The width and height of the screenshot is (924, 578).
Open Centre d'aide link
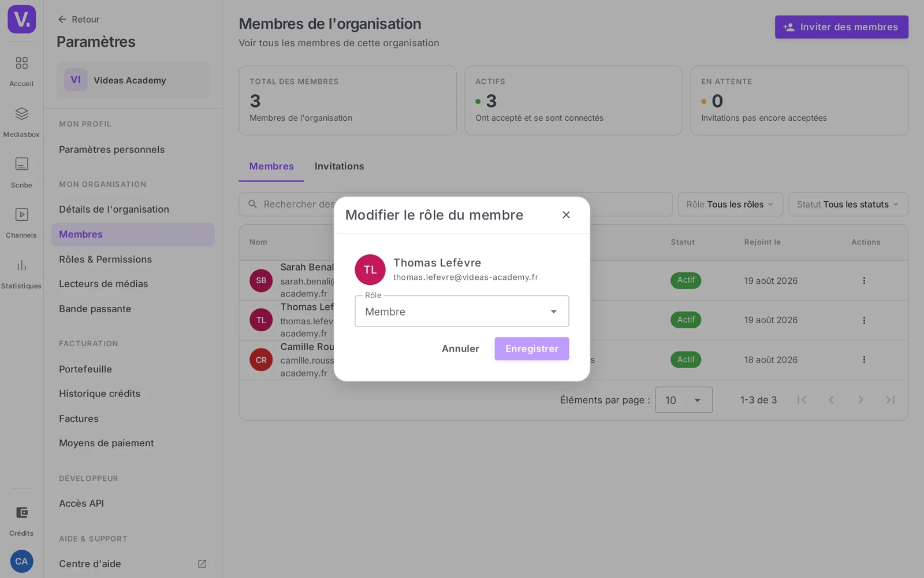90,564
